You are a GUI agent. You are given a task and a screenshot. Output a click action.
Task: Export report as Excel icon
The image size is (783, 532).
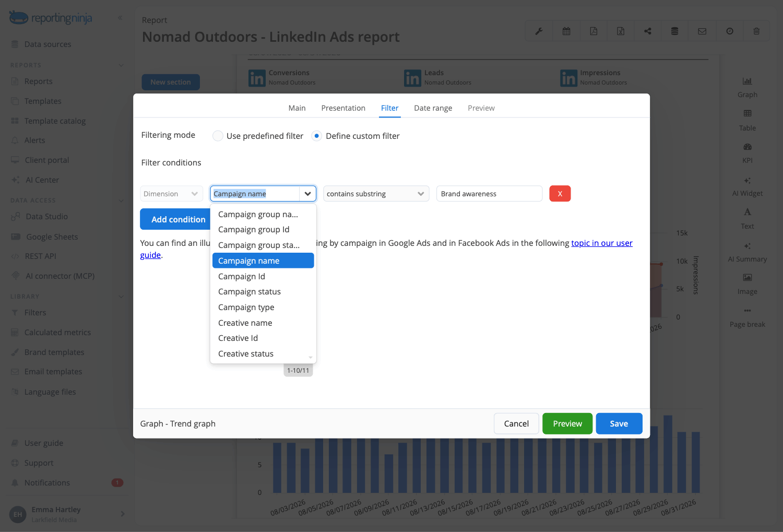(x=621, y=31)
